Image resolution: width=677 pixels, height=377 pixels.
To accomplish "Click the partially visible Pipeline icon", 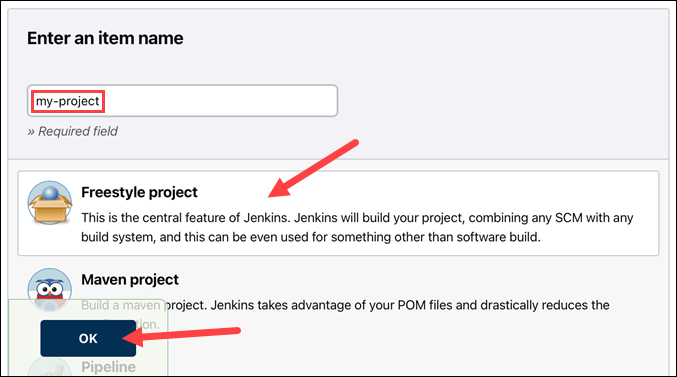I will pyautogui.click(x=50, y=367).
